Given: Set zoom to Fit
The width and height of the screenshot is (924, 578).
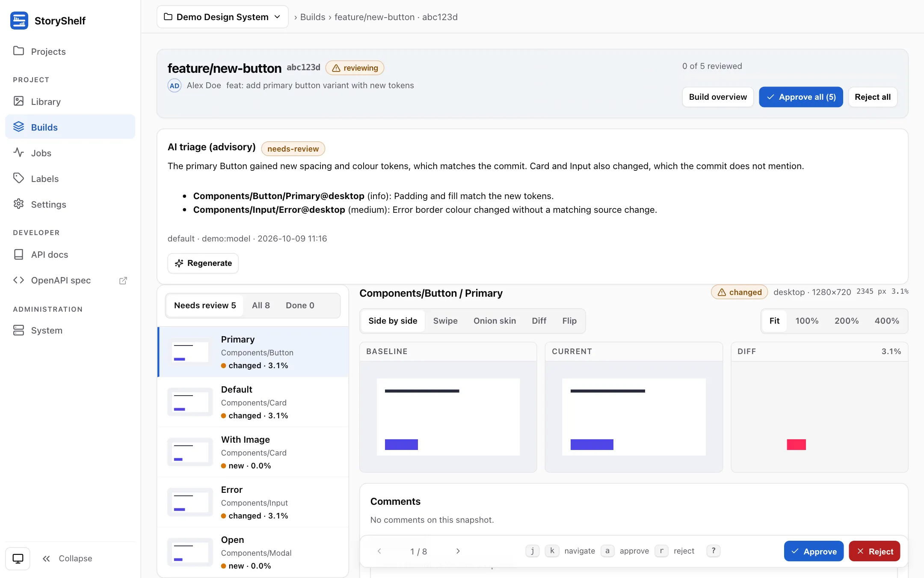Looking at the screenshot, I should click(774, 321).
